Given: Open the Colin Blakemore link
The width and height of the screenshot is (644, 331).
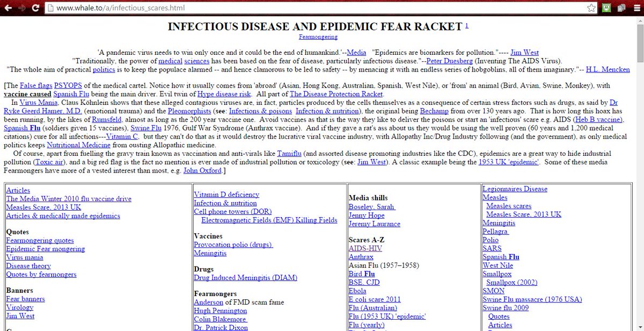Looking at the screenshot, I should pos(221,320).
